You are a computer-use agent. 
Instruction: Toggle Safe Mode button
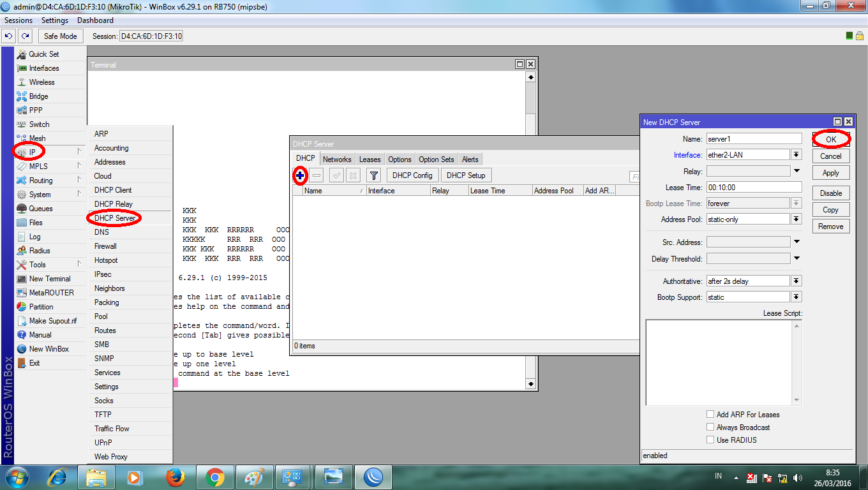pos(61,36)
